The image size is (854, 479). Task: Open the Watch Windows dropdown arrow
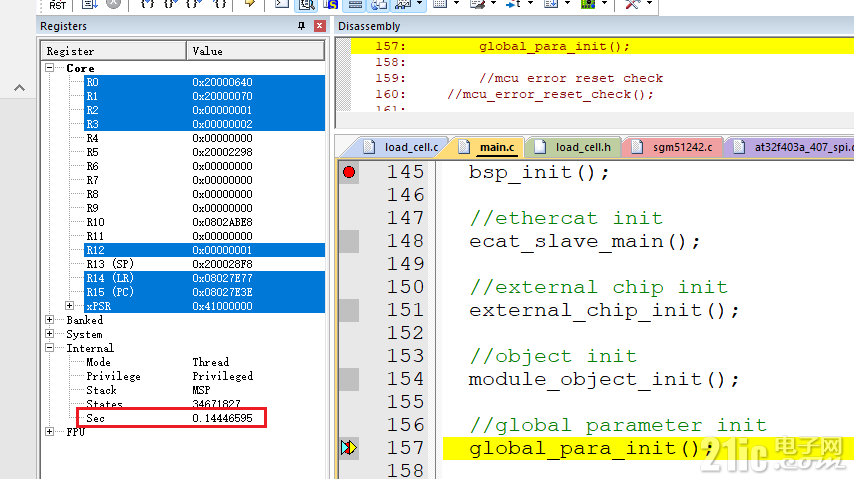[x=419, y=3]
